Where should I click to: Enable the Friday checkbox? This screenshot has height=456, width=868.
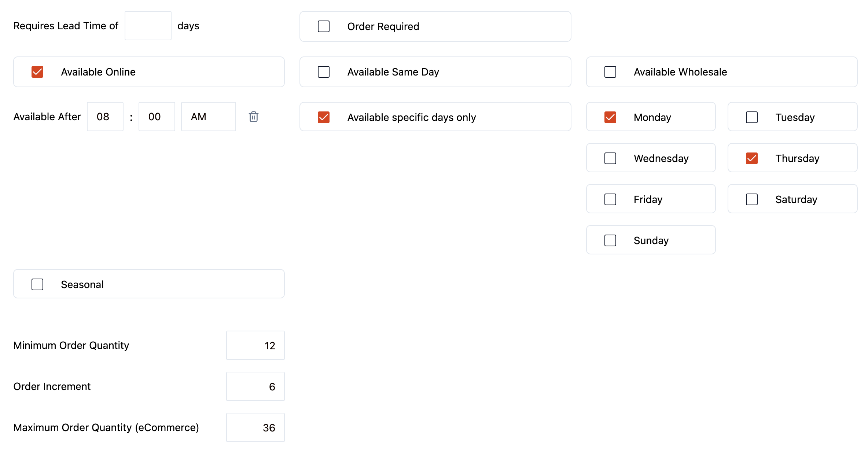610,199
